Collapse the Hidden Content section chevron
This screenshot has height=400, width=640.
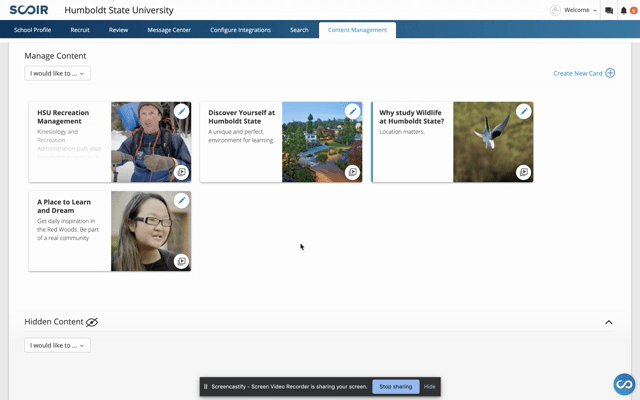tap(609, 322)
